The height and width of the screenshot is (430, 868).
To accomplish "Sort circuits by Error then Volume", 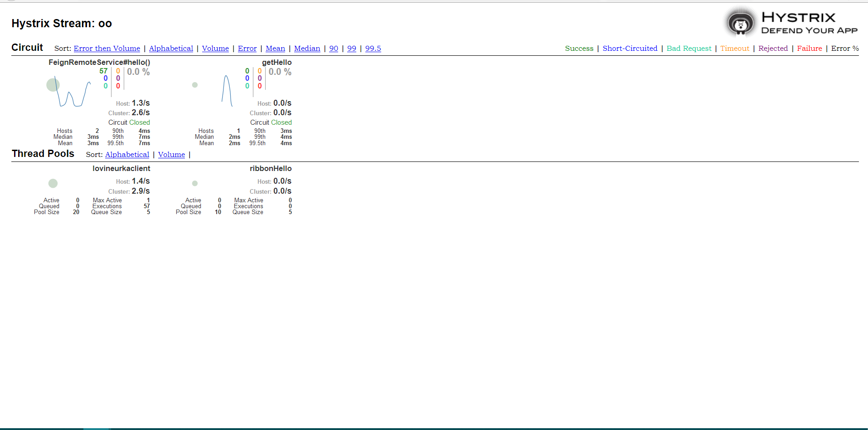I will 107,49.
